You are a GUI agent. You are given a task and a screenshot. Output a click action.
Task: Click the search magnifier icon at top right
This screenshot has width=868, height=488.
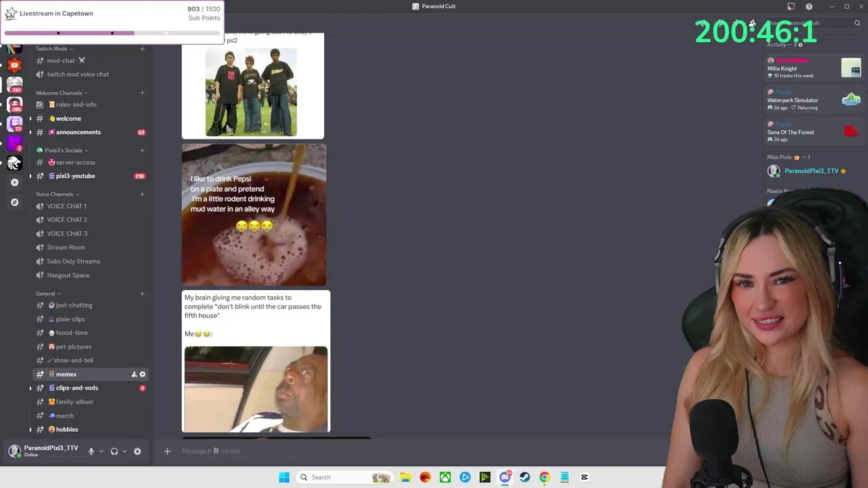click(x=857, y=23)
